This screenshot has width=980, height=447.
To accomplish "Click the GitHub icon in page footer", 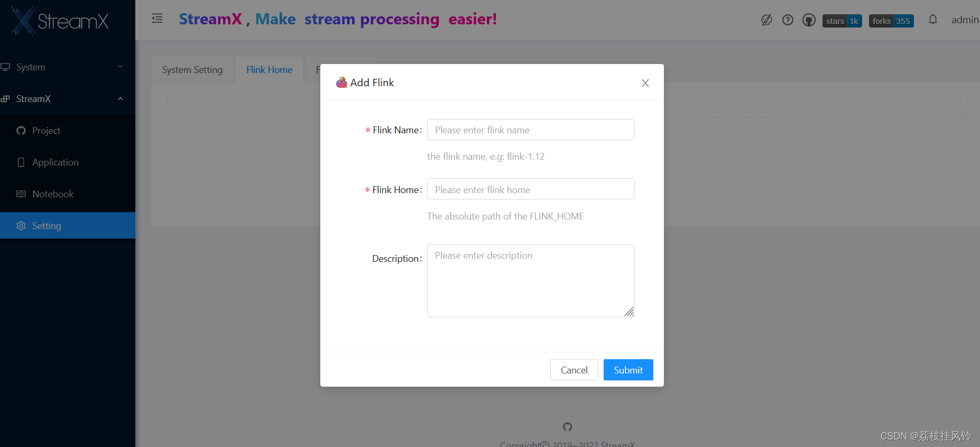I will pyautogui.click(x=568, y=426).
